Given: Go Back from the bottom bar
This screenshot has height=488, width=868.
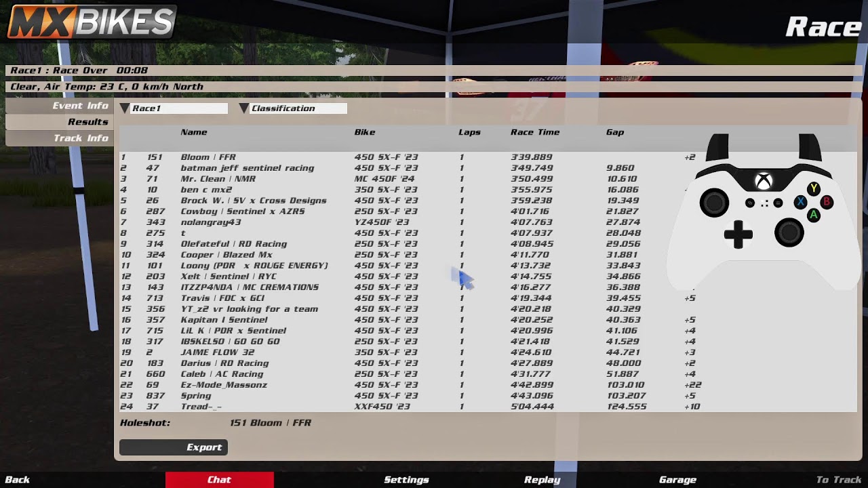Looking at the screenshot, I should pyautogui.click(x=18, y=480).
